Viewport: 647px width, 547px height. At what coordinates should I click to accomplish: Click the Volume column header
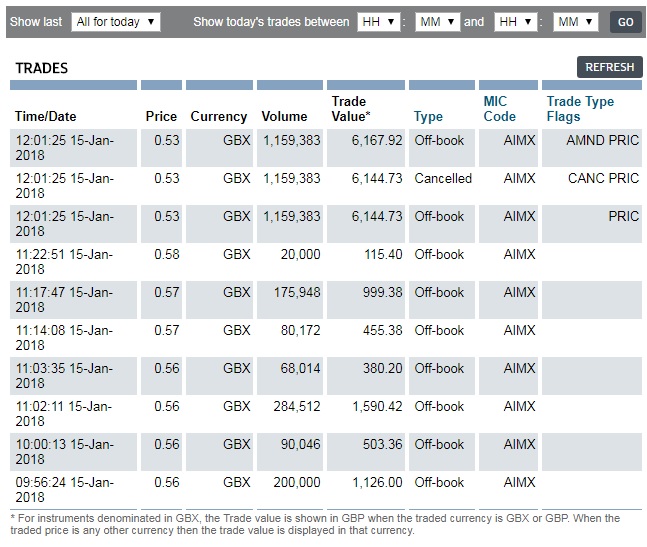tap(284, 116)
